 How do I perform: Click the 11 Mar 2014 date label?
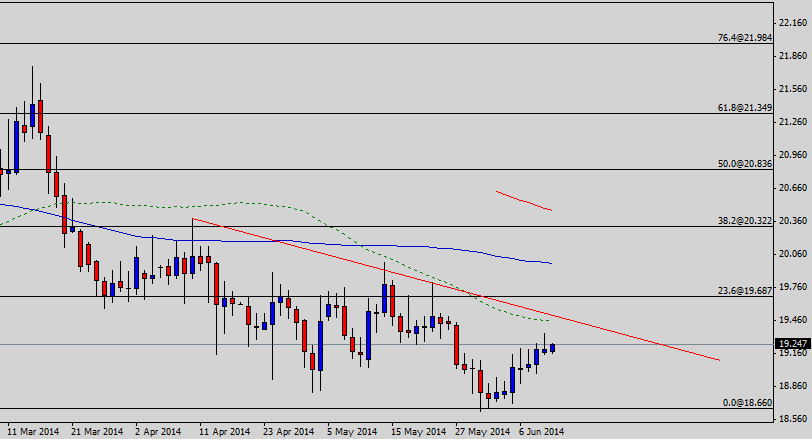33,432
